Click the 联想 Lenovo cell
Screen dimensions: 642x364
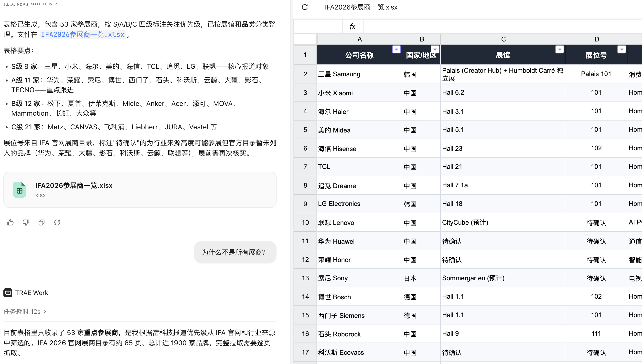[x=359, y=222]
